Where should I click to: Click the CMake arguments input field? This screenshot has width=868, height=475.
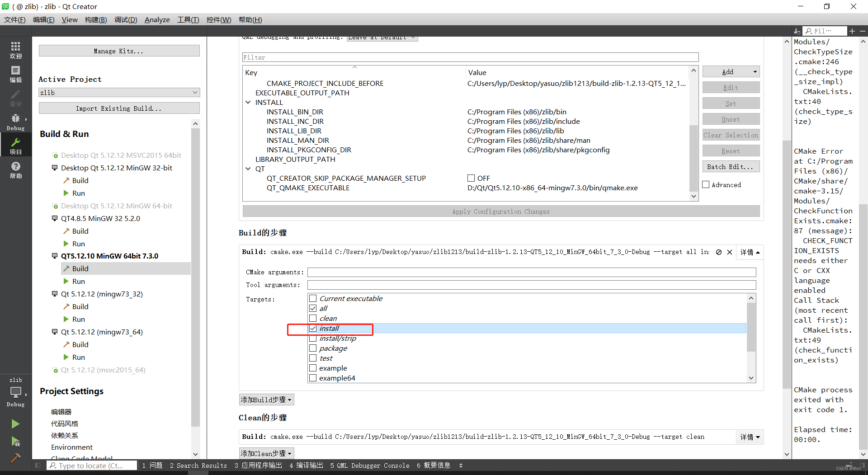click(x=532, y=272)
